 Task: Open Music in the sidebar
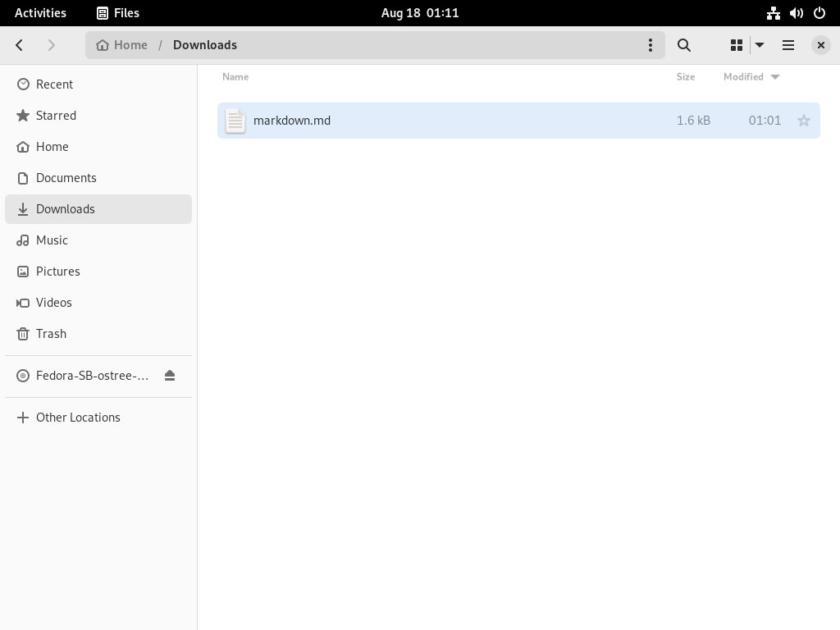[x=98, y=240]
